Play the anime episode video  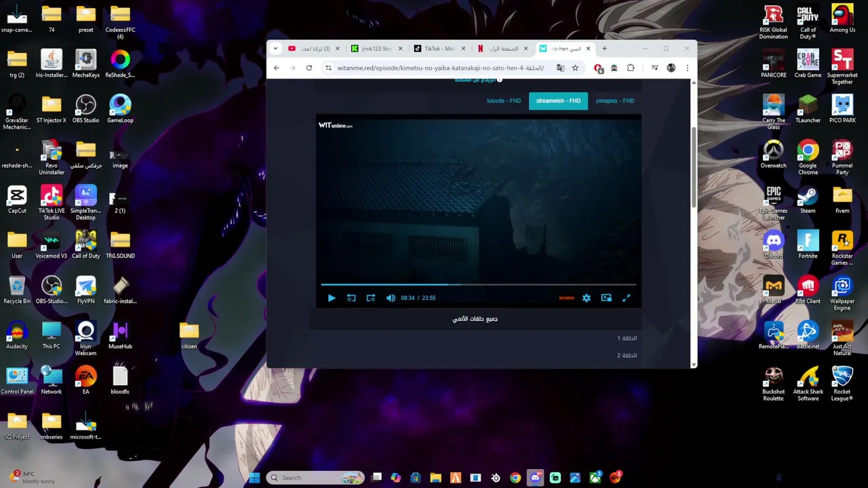point(332,298)
